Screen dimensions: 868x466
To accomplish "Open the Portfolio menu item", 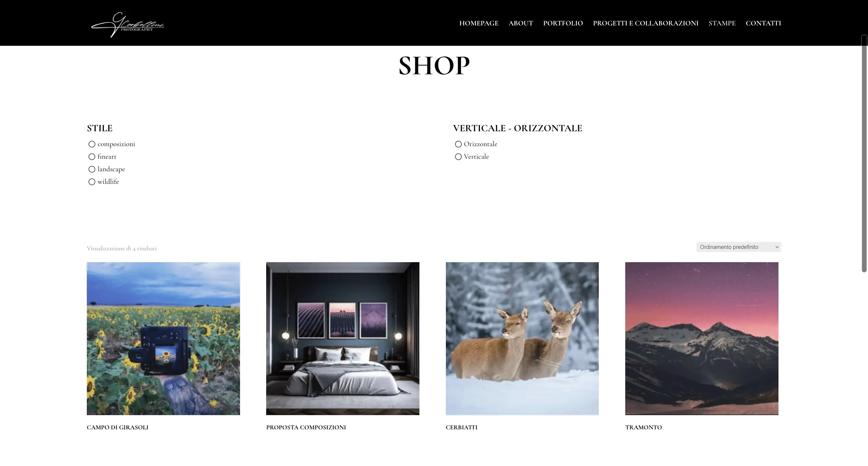I will pyautogui.click(x=563, y=23).
